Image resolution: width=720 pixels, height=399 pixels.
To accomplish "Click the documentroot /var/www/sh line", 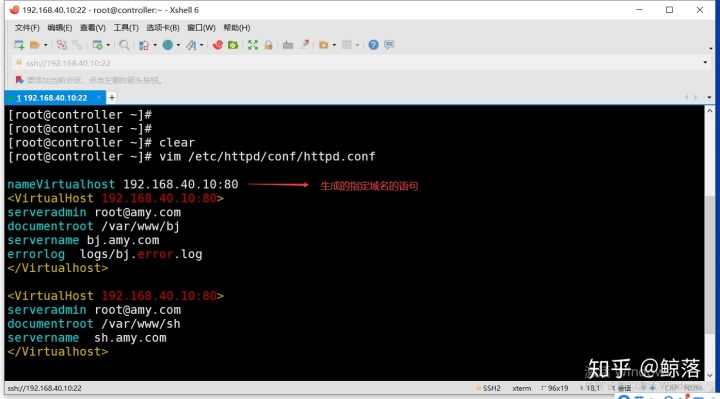I will click(94, 324).
